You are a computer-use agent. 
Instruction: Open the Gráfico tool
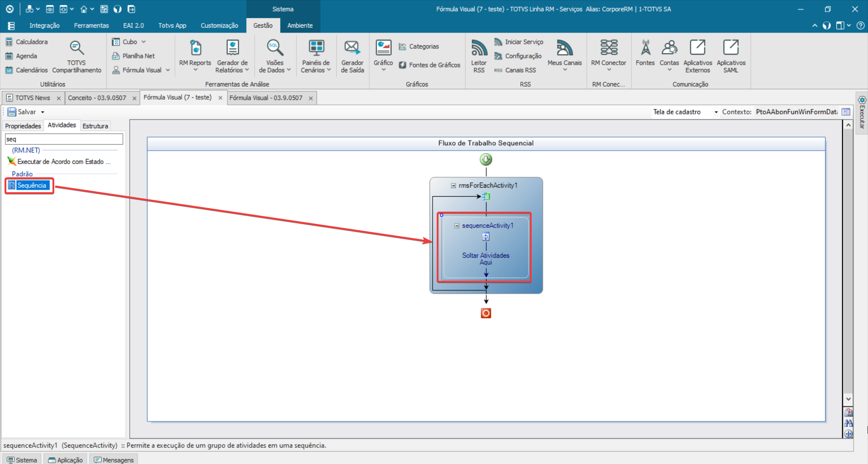383,55
